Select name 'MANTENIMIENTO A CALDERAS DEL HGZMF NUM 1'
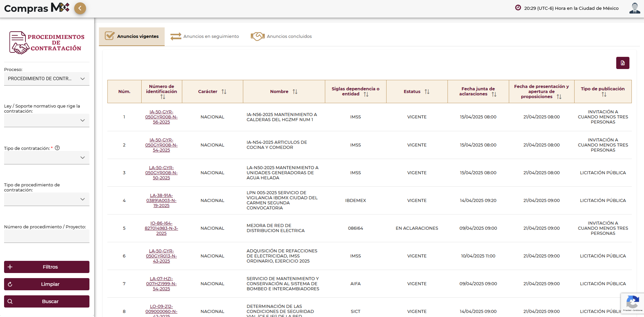Image resolution: width=644 pixels, height=317 pixels. [282, 117]
